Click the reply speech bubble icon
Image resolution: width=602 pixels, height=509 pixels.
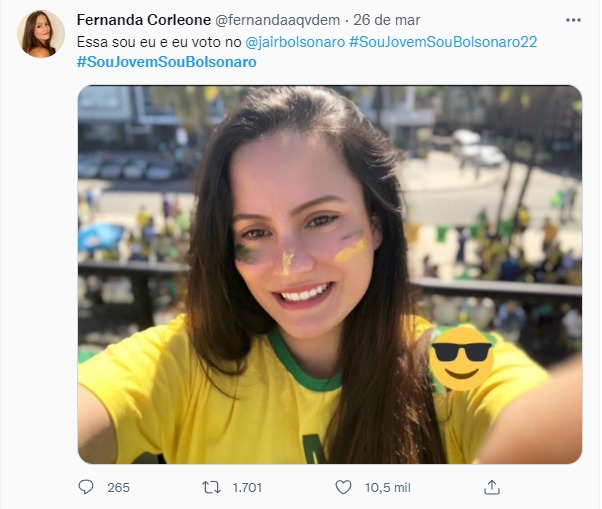point(86,487)
